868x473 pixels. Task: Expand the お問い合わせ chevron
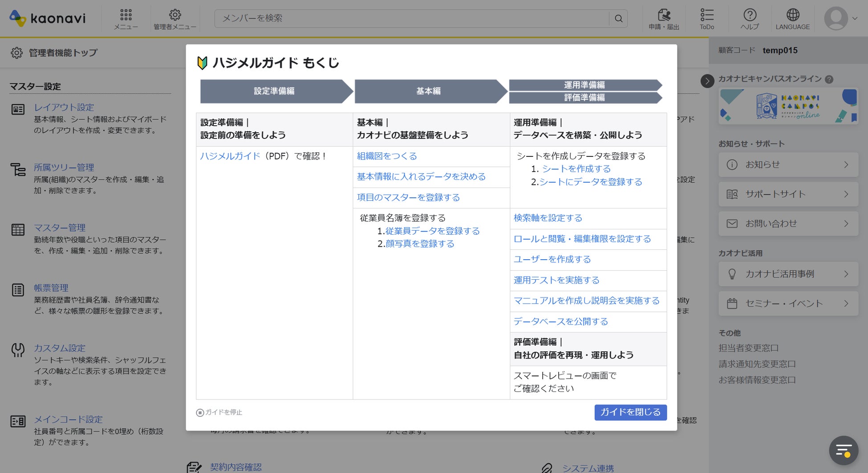(x=846, y=224)
